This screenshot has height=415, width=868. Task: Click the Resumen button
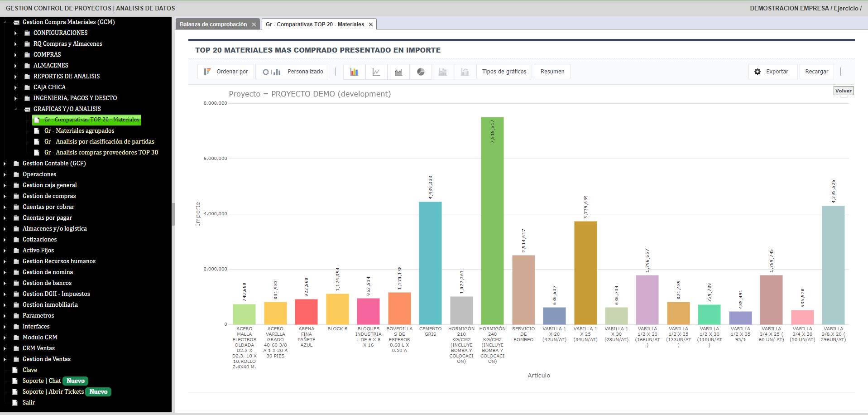point(552,72)
